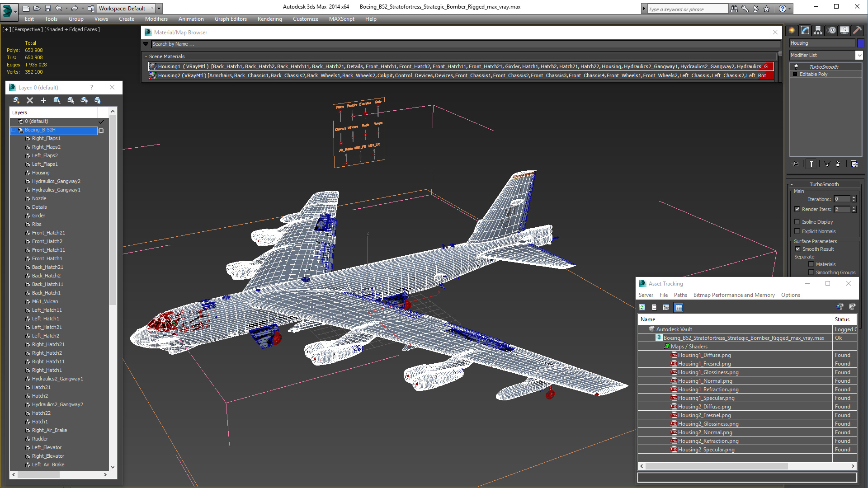Open the Undo history dropdown arrow

point(66,8)
